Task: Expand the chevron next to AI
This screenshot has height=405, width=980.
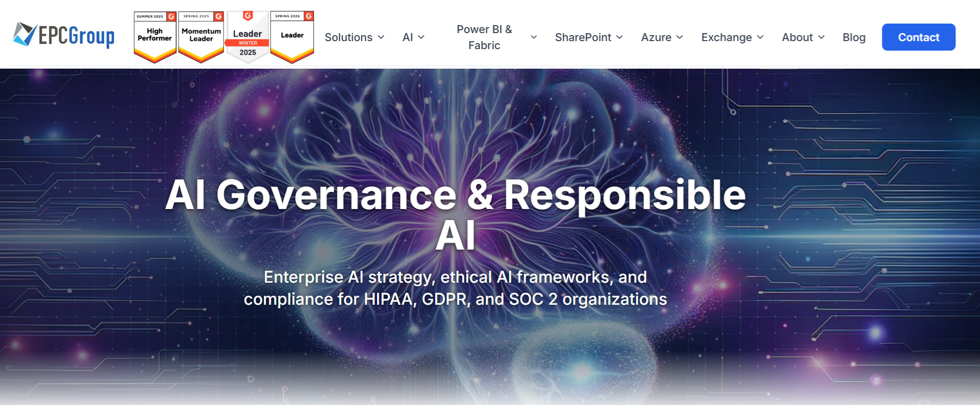Action: coord(421,37)
